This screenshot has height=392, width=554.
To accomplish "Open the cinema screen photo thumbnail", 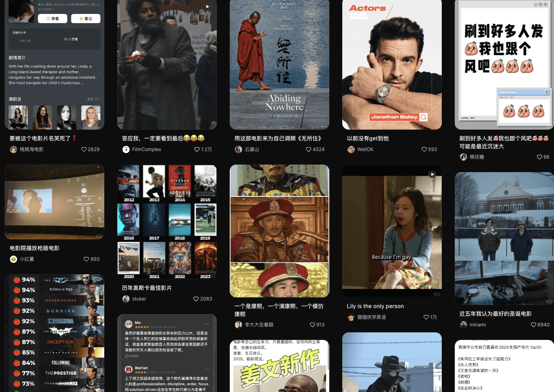I will pyautogui.click(x=55, y=202).
